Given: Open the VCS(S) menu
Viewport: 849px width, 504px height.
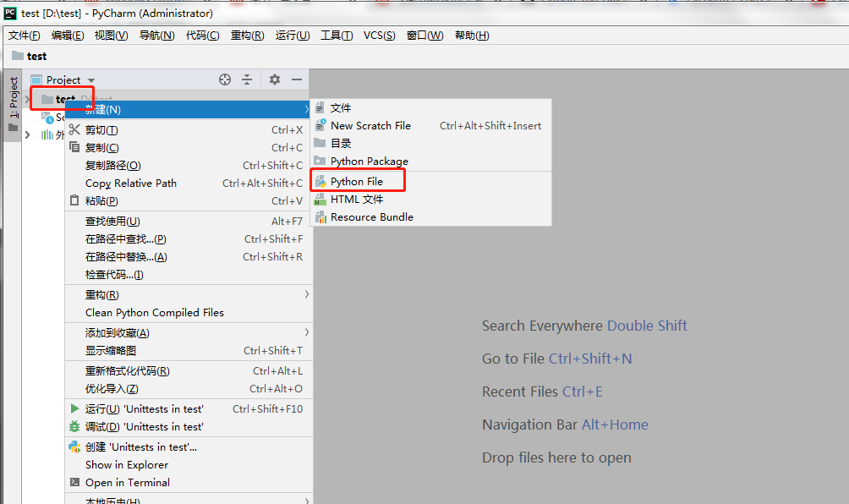Looking at the screenshot, I should pos(379,36).
